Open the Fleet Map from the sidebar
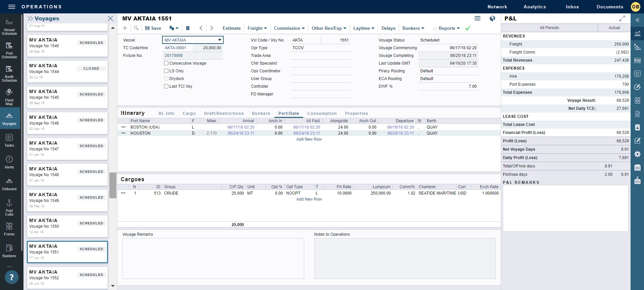This screenshot has height=290, width=644. [9, 97]
